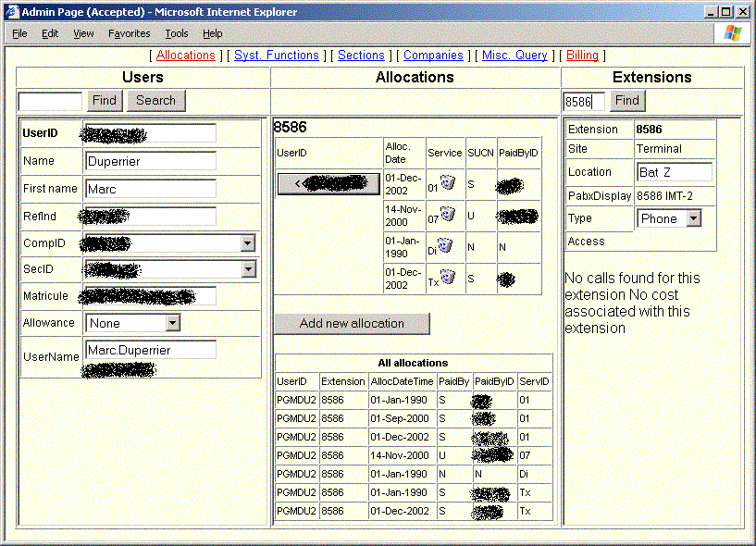Go to the Misc. Query link
The width and height of the screenshot is (756, 546).
(x=514, y=56)
